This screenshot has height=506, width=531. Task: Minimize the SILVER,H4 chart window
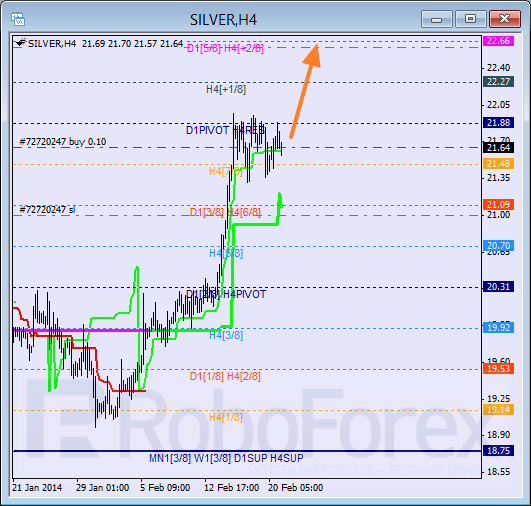pyautogui.click(x=437, y=19)
